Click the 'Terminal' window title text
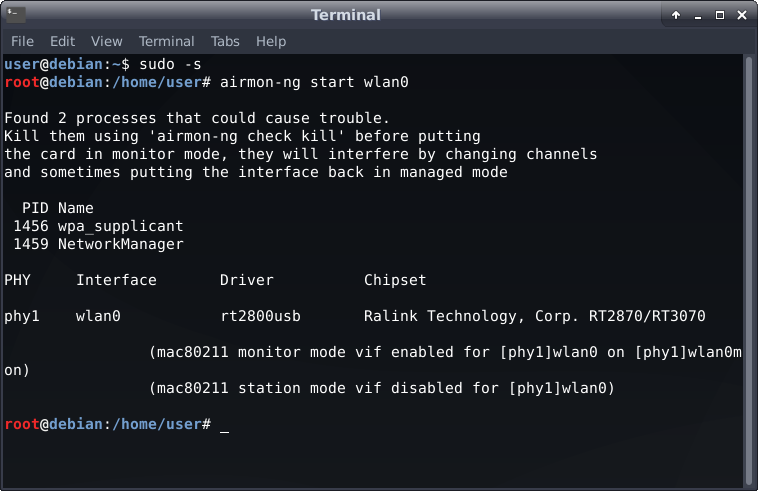 [x=346, y=15]
